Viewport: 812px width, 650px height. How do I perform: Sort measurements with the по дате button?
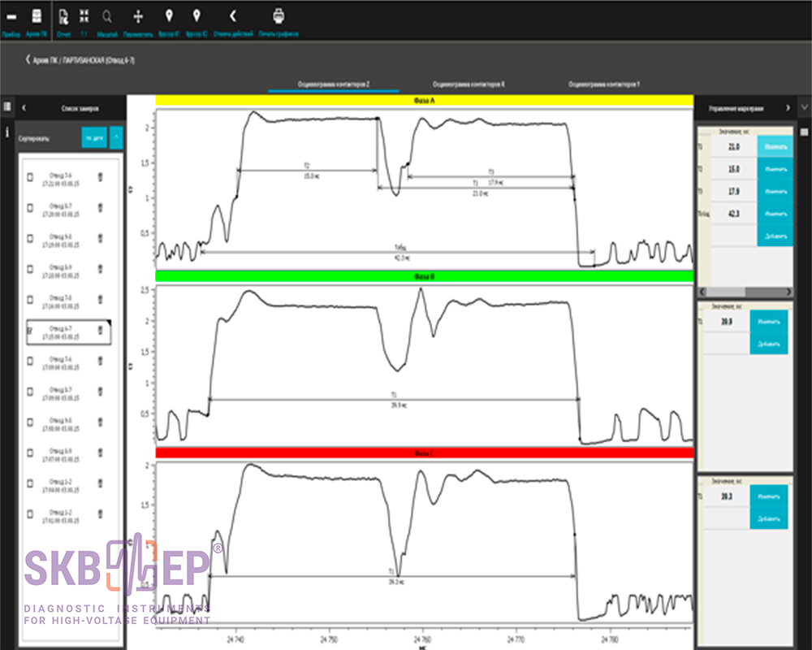point(94,137)
